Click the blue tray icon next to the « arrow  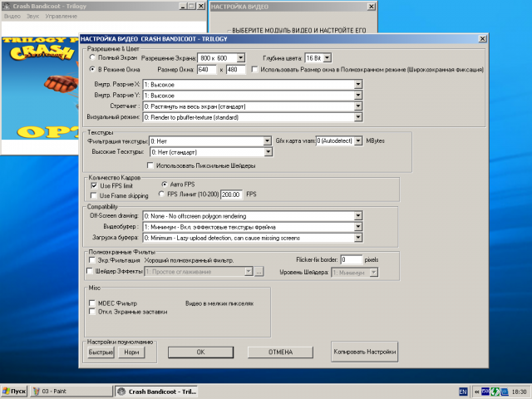tap(485, 392)
